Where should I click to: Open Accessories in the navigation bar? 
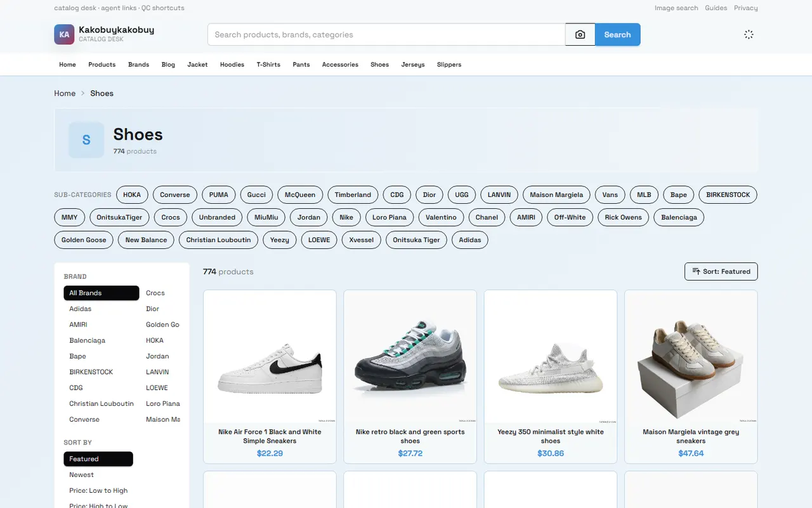coord(340,64)
